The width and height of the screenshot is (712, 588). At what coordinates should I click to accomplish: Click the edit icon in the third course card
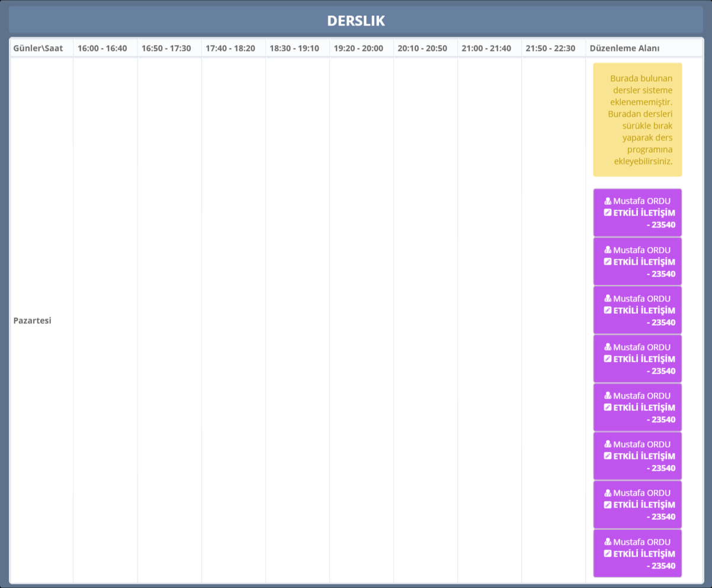608,310
